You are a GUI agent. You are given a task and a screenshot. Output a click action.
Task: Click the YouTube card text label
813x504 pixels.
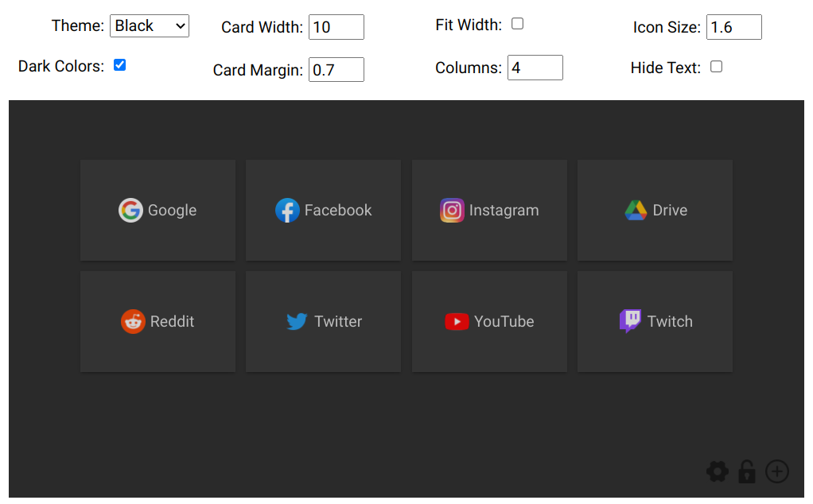pyautogui.click(x=504, y=322)
